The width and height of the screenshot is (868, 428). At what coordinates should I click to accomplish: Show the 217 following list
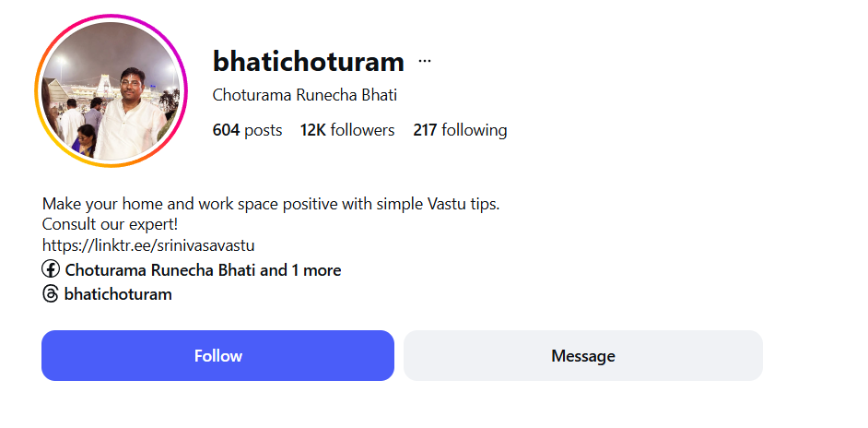[x=460, y=130]
